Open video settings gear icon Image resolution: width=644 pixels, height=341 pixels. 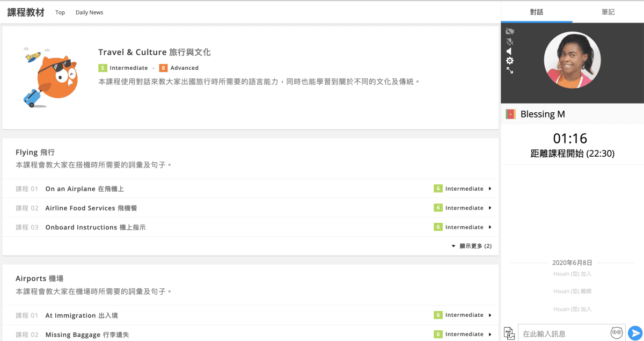pyautogui.click(x=510, y=61)
